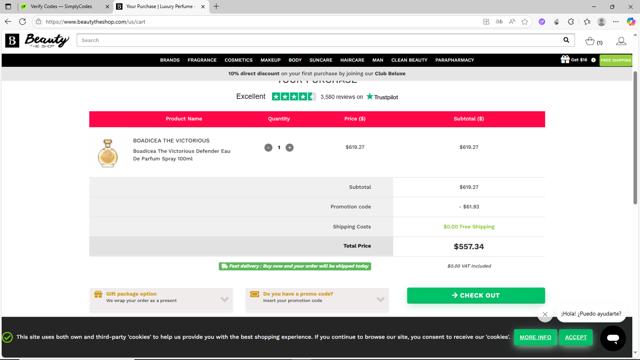Open the shopping basket icon
Image resolution: width=640 pixels, height=360 pixels.
click(590, 41)
